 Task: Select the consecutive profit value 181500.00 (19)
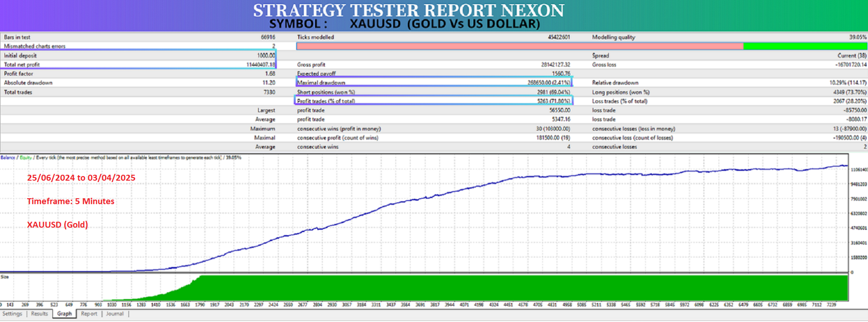pos(553,138)
